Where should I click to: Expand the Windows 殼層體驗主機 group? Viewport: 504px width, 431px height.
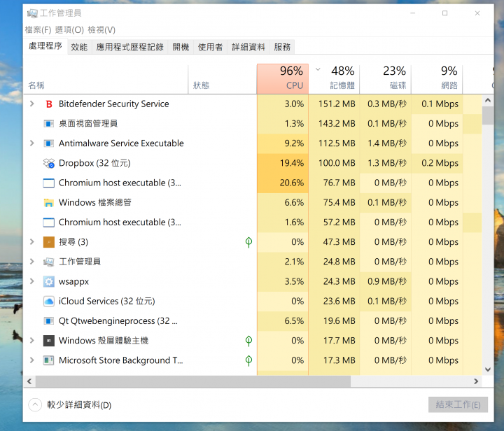coord(31,341)
